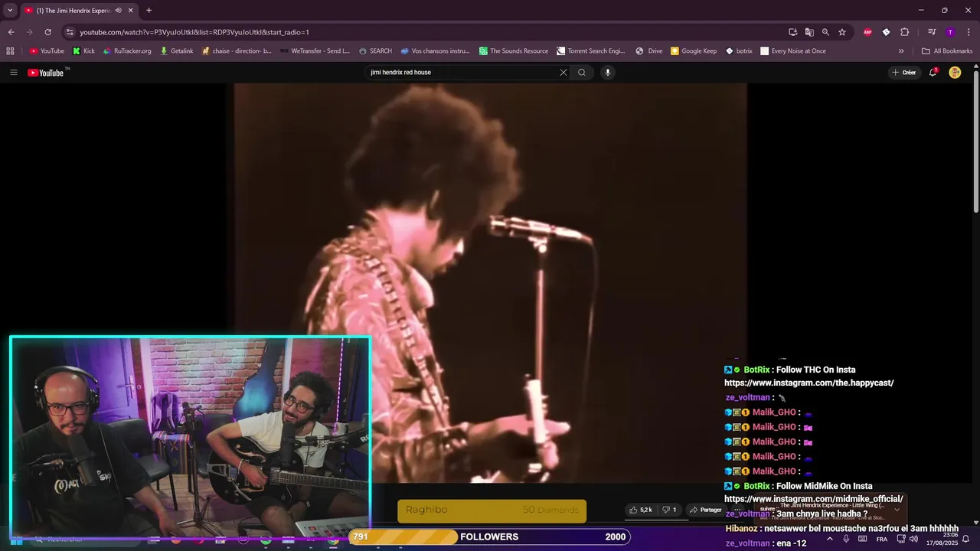Start voice search with the microphone
The width and height of the screenshot is (980, 551).
(x=608, y=73)
